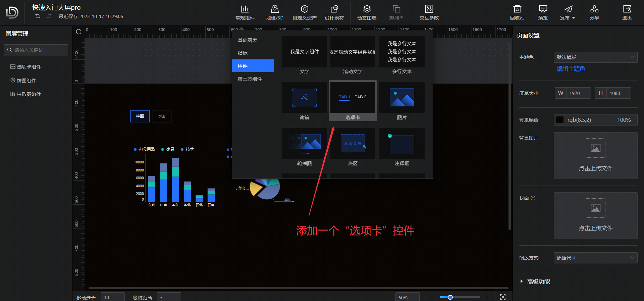
Task: Add the 滤镜 filter widget
Action: click(x=304, y=101)
